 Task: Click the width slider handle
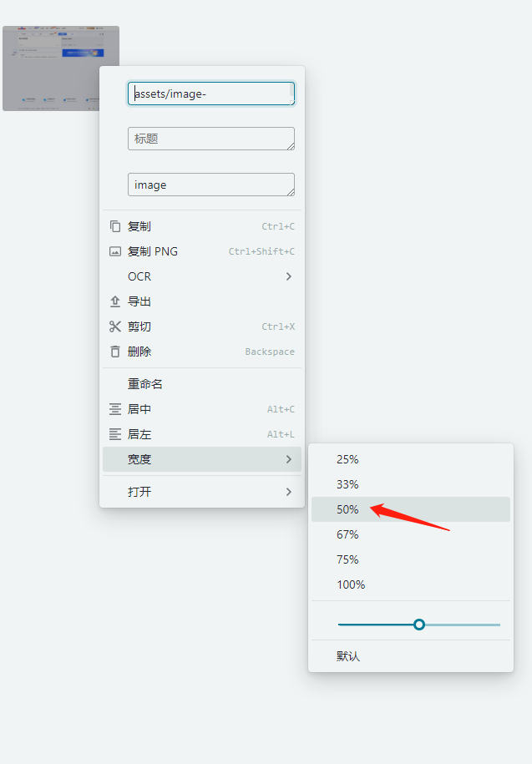click(419, 625)
